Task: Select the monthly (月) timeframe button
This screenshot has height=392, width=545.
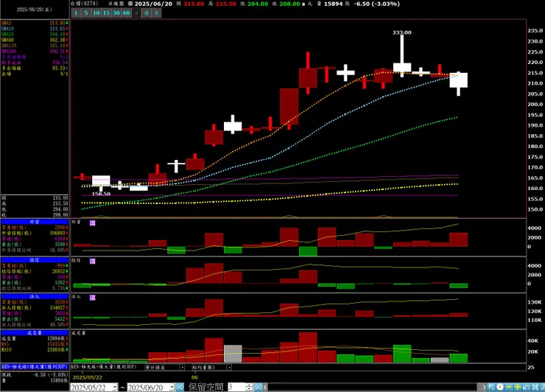Action: [156, 13]
